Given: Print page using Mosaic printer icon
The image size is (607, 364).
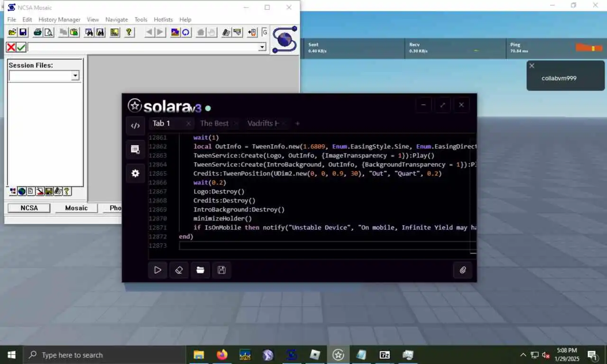Looking at the screenshot, I should point(38,32).
